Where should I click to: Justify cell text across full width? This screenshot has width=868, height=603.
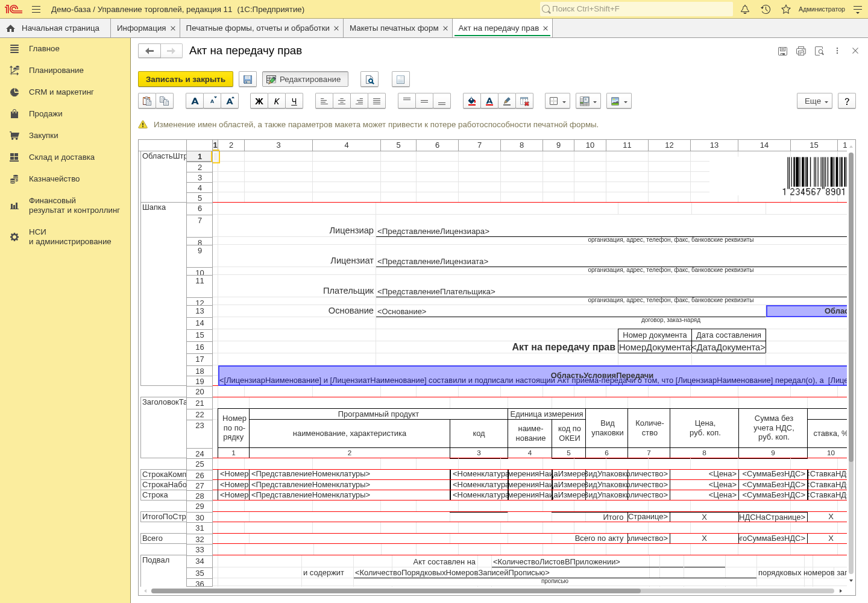click(377, 101)
